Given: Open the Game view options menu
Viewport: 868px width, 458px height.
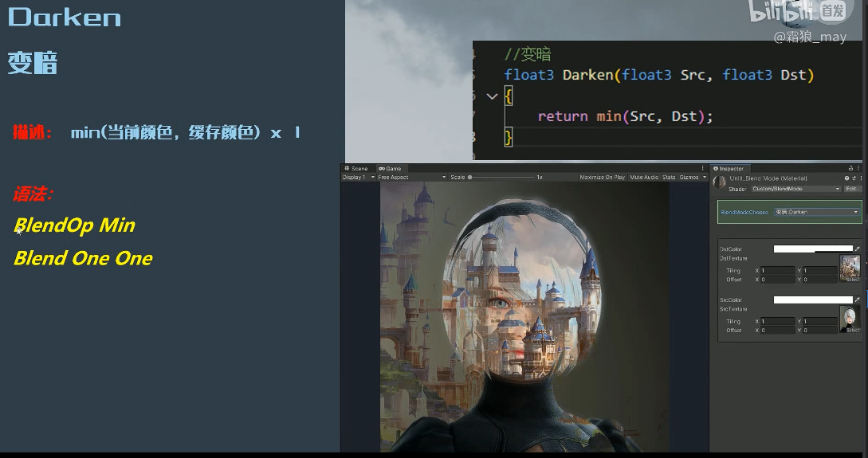Looking at the screenshot, I should (x=703, y=168).
